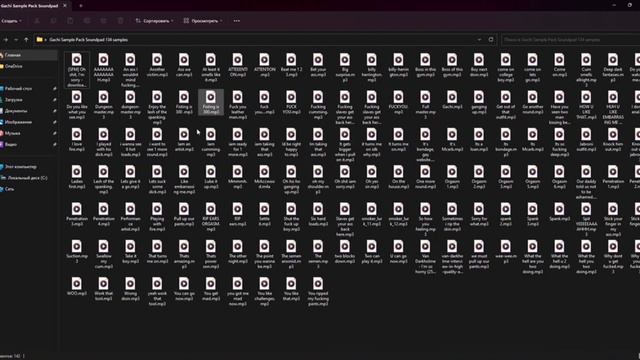Select the Wrong door.mp3 file icon

[130, 283]
